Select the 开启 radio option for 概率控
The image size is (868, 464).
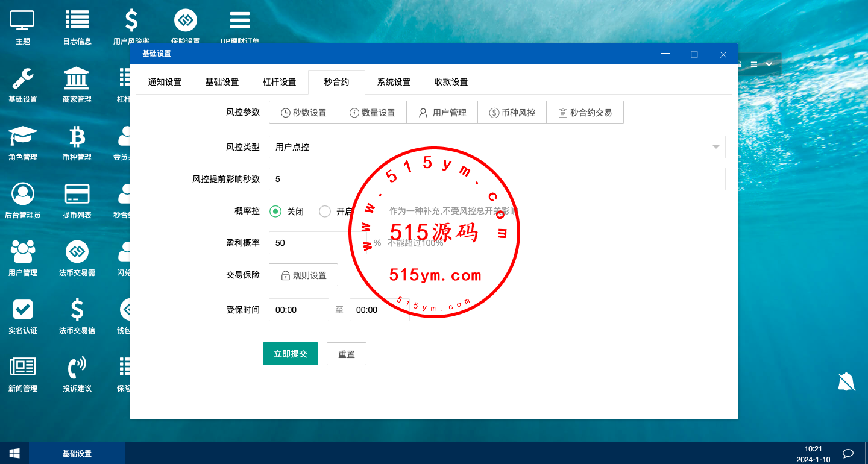point(325,212)
